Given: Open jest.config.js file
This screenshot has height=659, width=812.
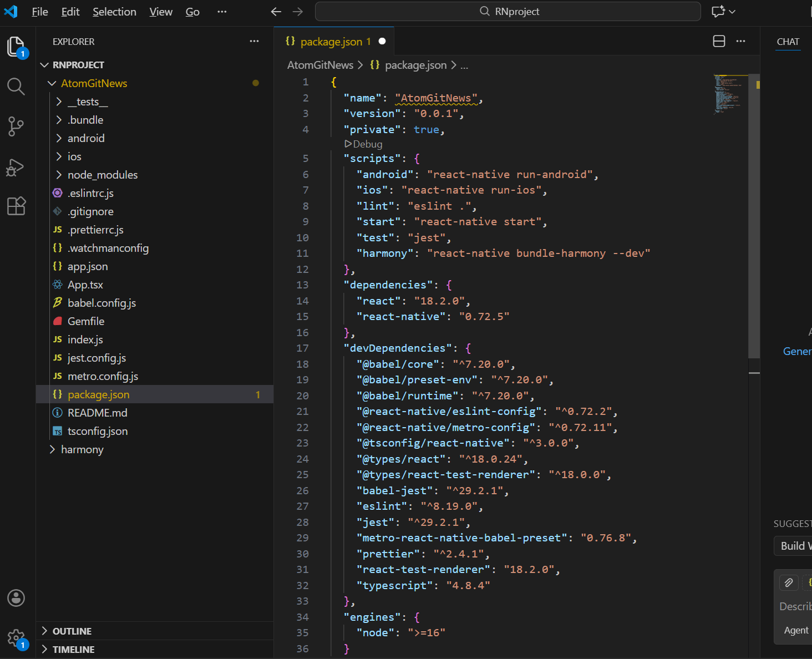Looking at the screenshot, I should point(155,358).
